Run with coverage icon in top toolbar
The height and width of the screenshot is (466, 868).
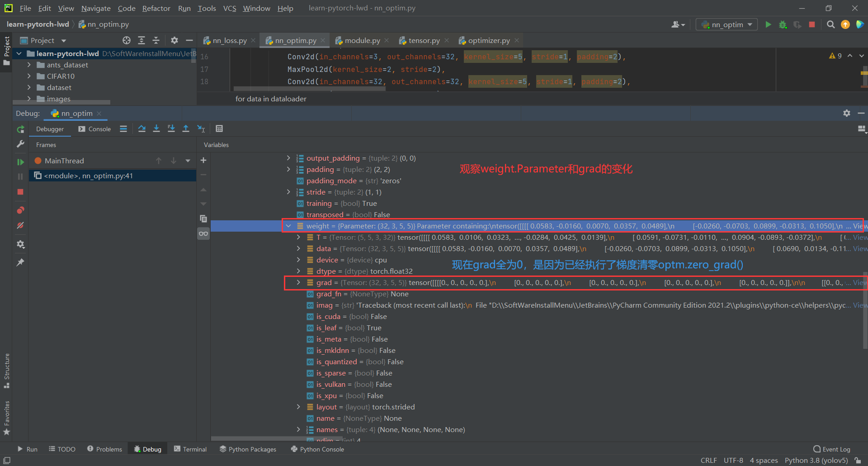pos(797,24)
